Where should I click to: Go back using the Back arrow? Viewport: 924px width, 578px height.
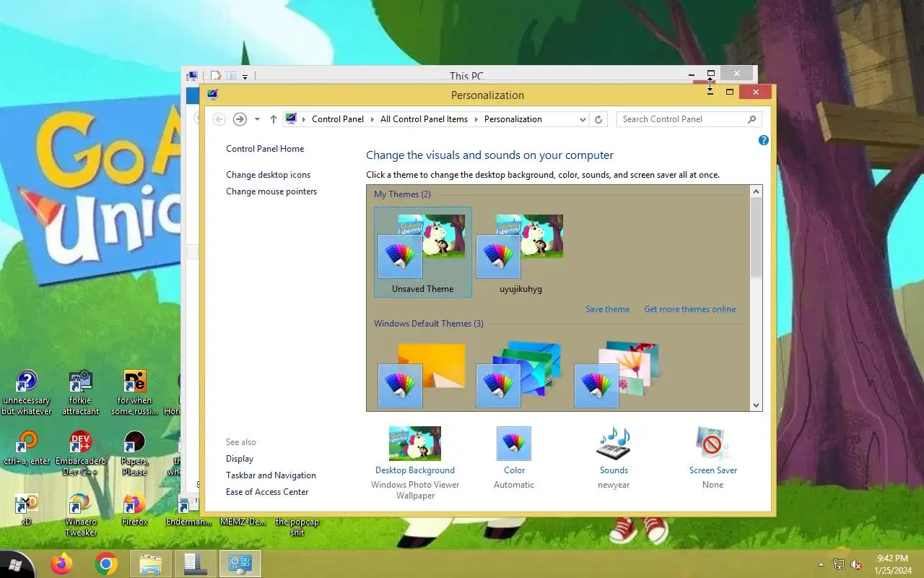219,119
